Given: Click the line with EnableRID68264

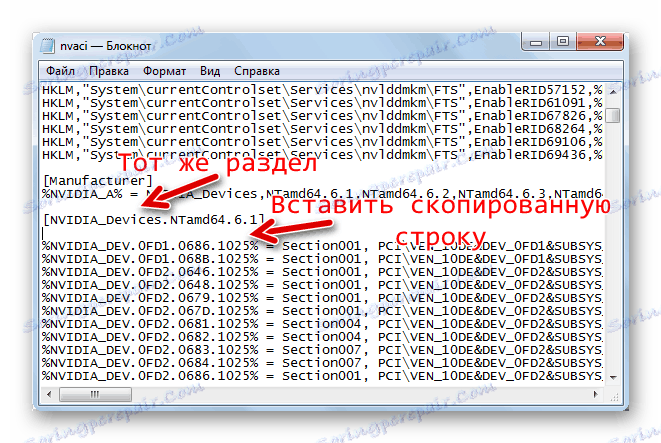Looking at the screenshot, I should 322,129.
